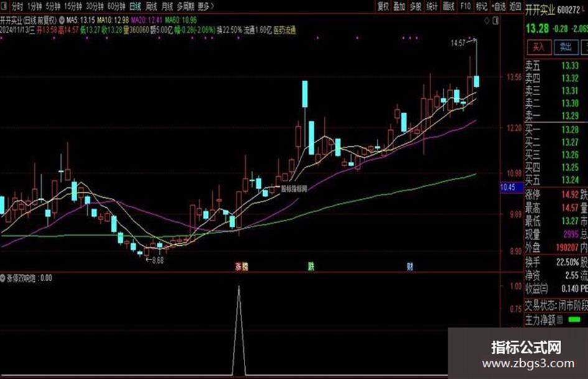Open the 统计 statistics tool

coord(432,6)
